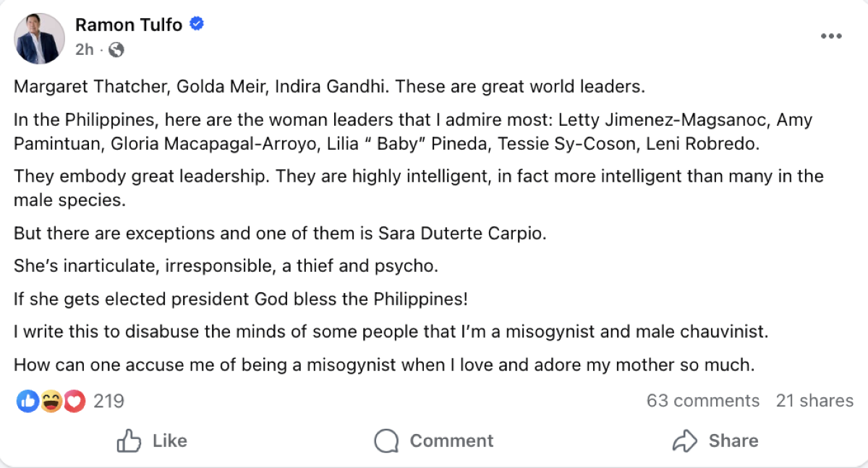The width and height of the screenshot is (868, 468).
Task: Click the globe public audience icon
Action: click(116, 50)
